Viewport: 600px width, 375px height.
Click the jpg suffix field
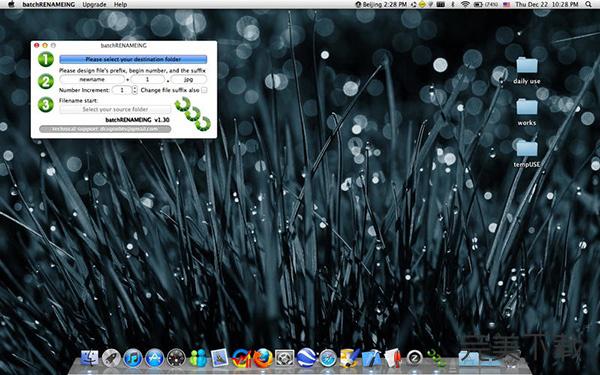tap(189, 79)
